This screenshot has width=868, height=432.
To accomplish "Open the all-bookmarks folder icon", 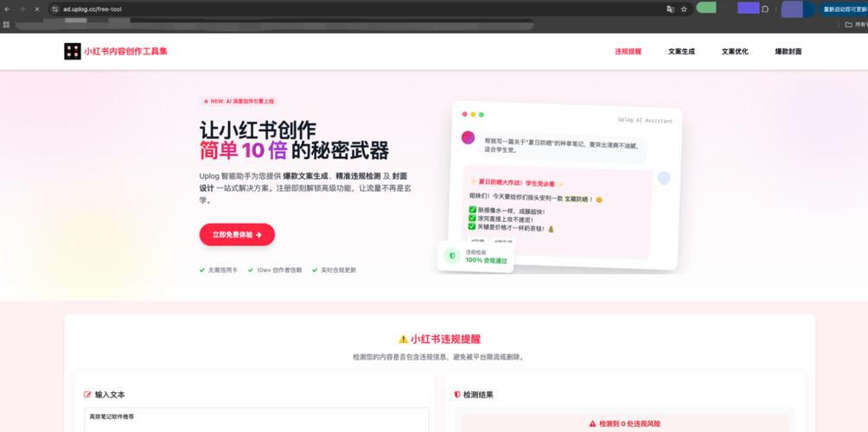I will (848, 24).
